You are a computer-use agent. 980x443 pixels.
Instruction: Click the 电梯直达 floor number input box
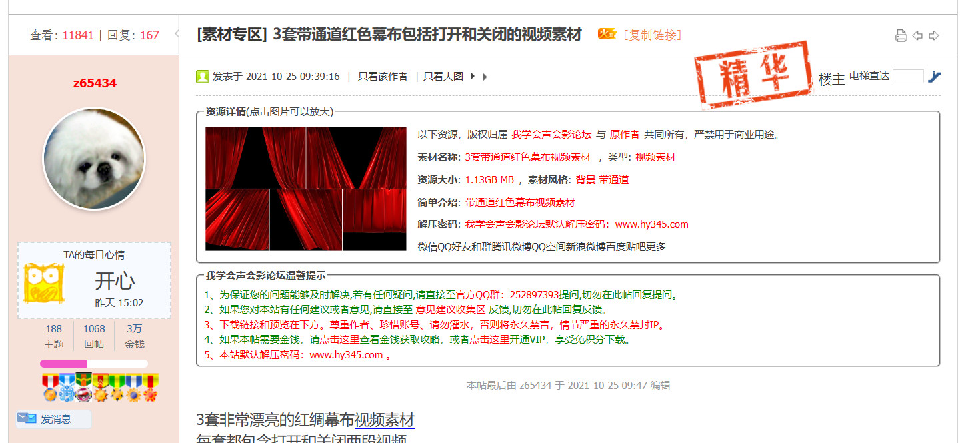pyautogui.click(x=907, y=76)
